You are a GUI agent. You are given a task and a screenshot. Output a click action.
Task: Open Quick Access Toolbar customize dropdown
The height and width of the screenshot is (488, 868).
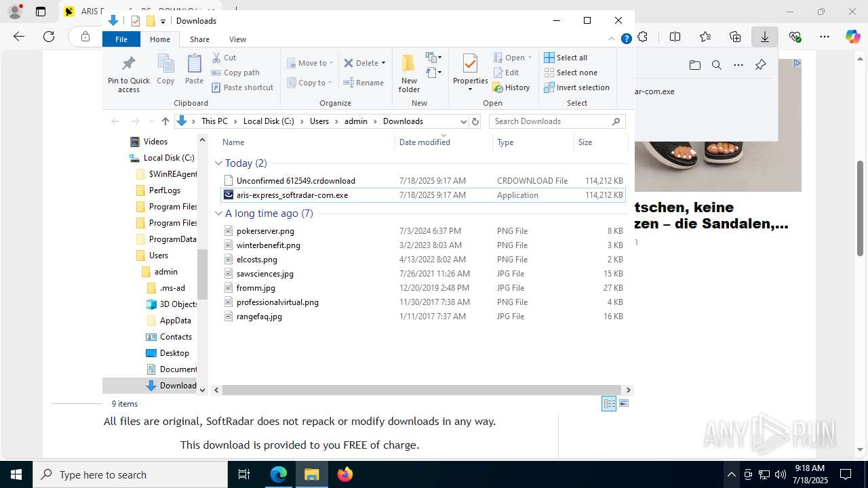click(x=163, y=21)
